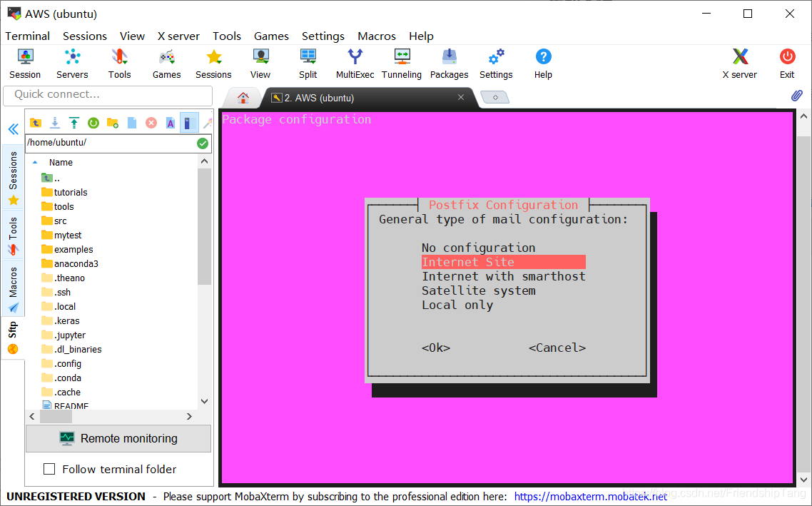Go to parent directory in SFTP toolbar

pyautogui.click(x=35, y=123)
